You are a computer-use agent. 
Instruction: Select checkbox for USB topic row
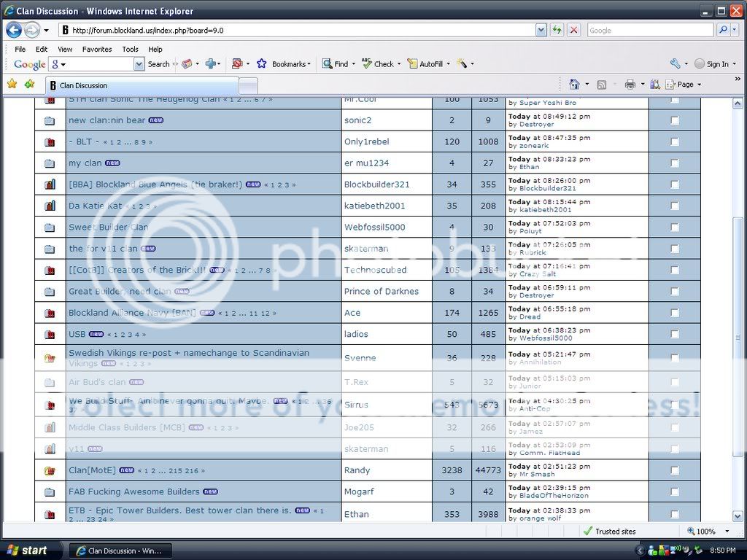click(x=674, y=334)
